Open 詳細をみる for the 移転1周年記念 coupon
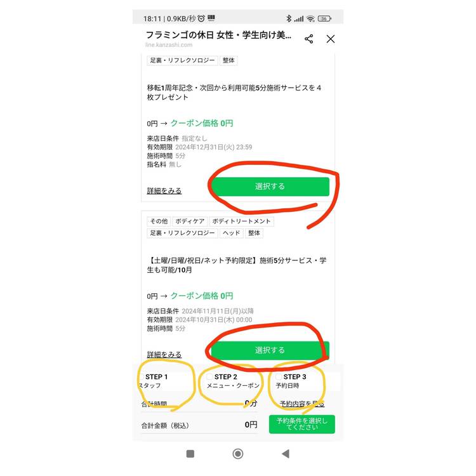 [164, 190]
